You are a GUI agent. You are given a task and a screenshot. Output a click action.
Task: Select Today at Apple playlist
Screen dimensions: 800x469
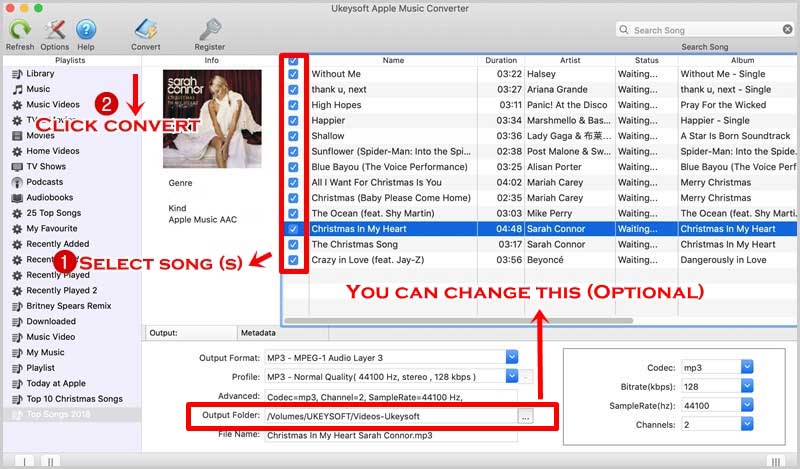click(x=56, y=383)
